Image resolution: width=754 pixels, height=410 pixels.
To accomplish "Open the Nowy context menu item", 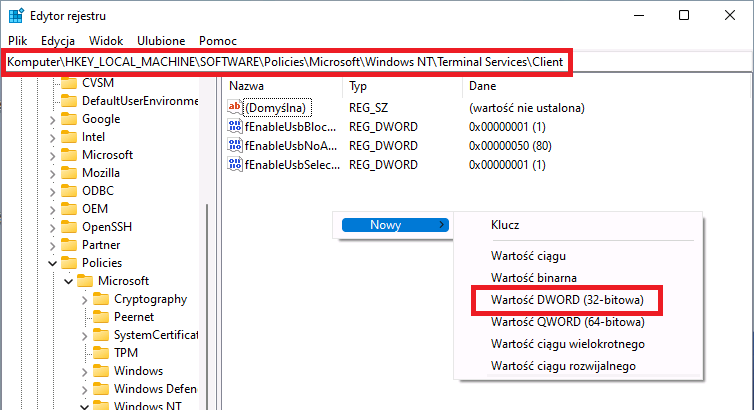I will (395, 225).
